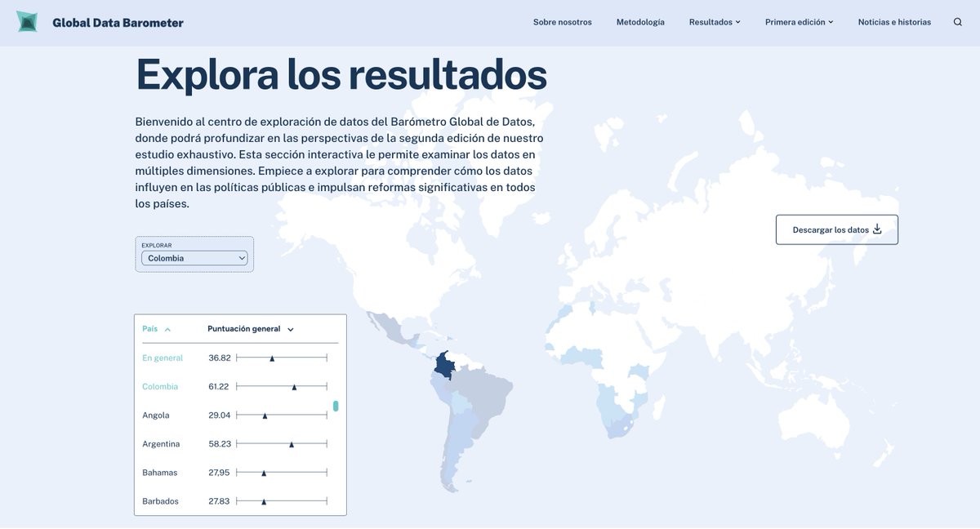Click the Descargar los datos button
Viewport: 980px width, 529px height.
[x=836, y=229]
